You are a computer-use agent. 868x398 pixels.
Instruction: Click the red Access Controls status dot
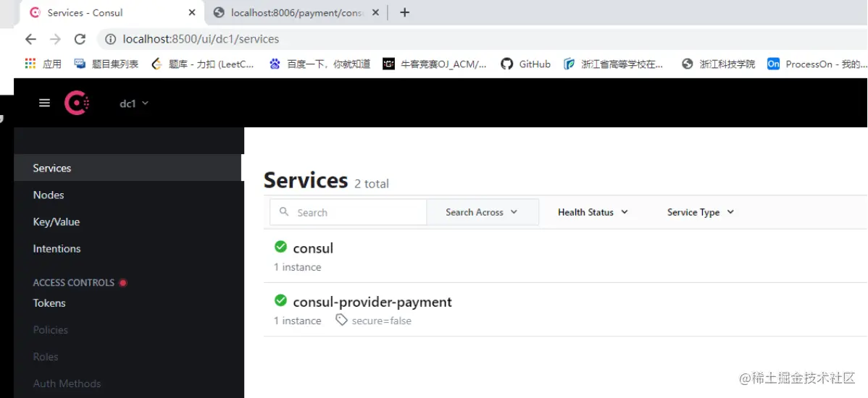point(123,282)
